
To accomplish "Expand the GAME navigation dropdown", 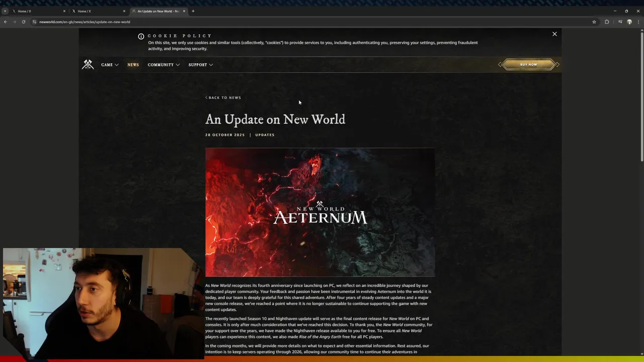I will pos(110,64).
